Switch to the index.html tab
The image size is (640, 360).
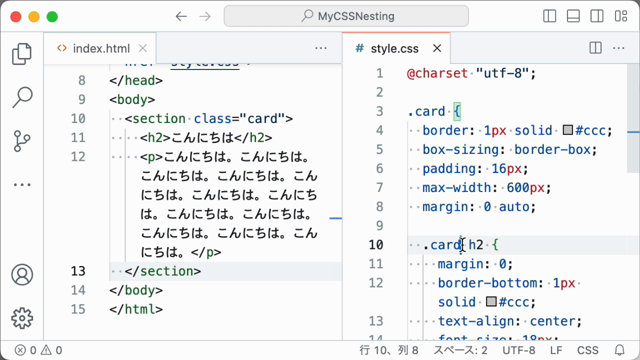pos(100,49)
